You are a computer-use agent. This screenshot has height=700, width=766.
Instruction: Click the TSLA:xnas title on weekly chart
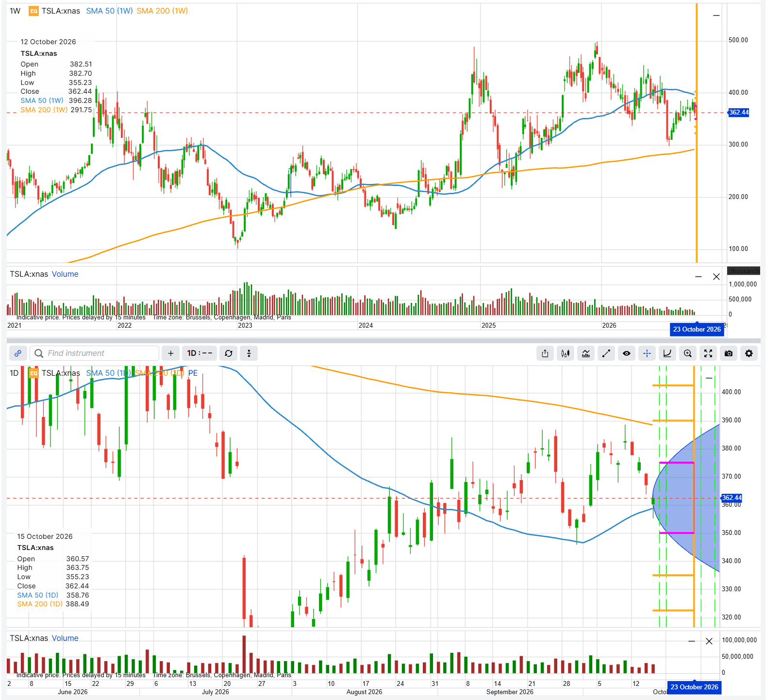(61, 11)
